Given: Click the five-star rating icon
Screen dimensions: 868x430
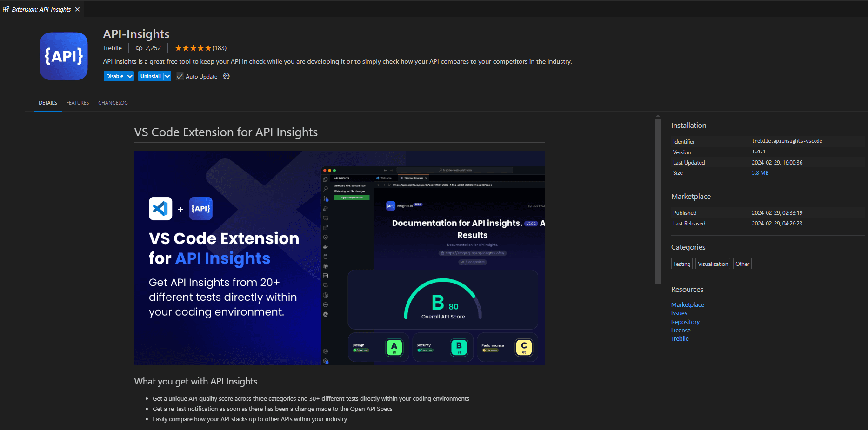Looking at the screenshot, I should coord(192,47).
